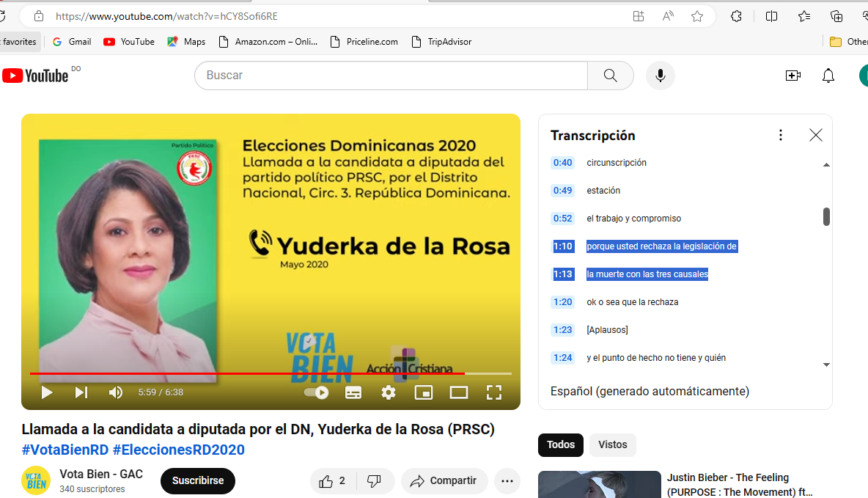
Task: Click the Buscar search field
Action: (x=391, y=76)
